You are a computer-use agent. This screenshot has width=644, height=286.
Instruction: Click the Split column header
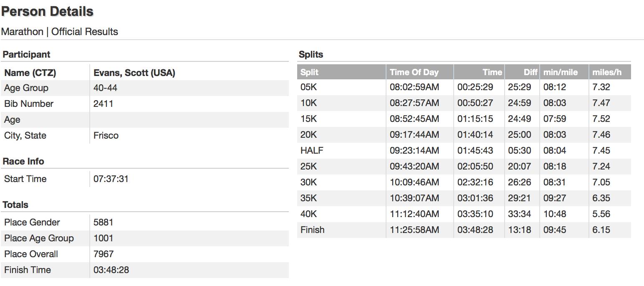click(x=309, y=72)
